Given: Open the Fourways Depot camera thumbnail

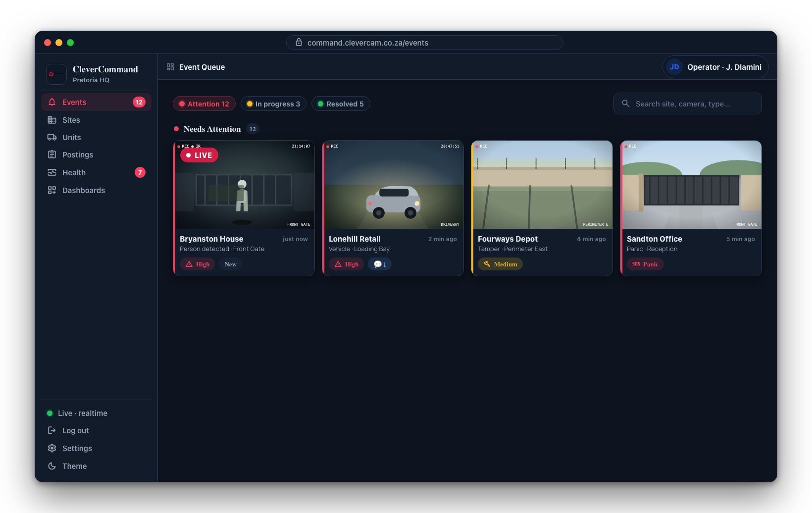Looking at the screenshot, I should [543, 185].
